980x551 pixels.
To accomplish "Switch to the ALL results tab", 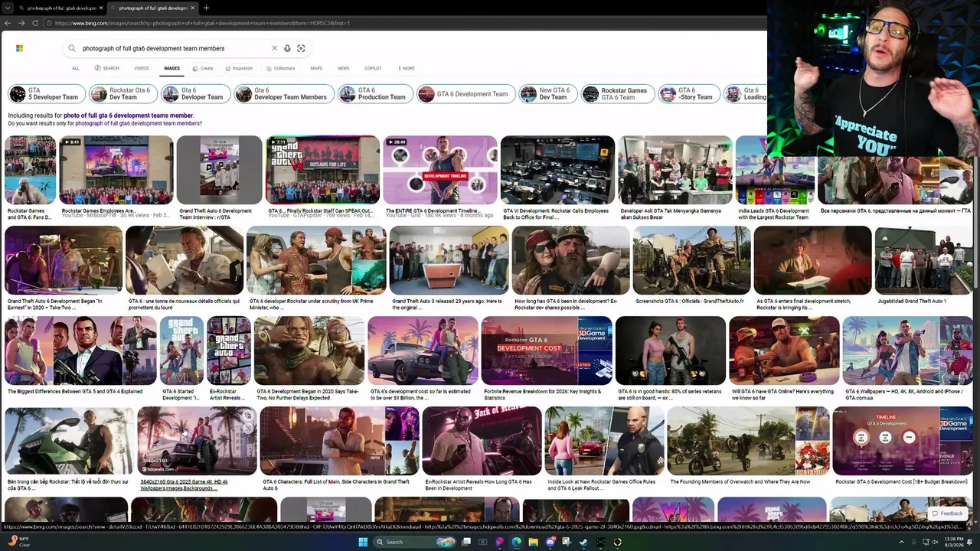I will (76, 68).
